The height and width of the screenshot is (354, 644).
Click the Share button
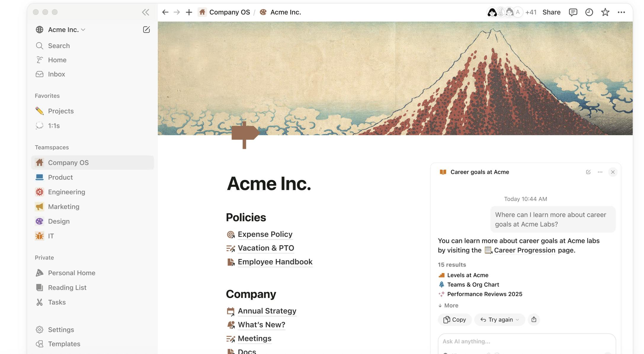(551, 12)
